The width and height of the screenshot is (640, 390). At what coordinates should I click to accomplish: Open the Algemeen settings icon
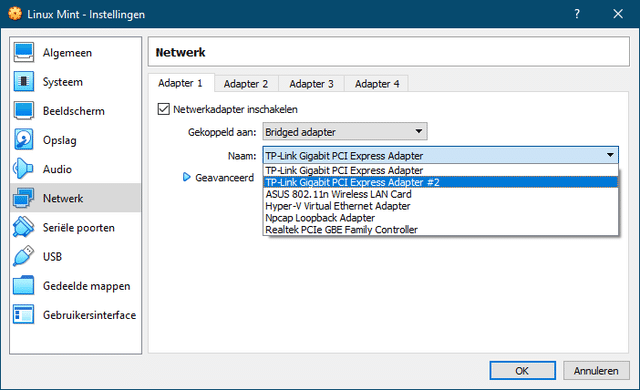pos(24,52)
